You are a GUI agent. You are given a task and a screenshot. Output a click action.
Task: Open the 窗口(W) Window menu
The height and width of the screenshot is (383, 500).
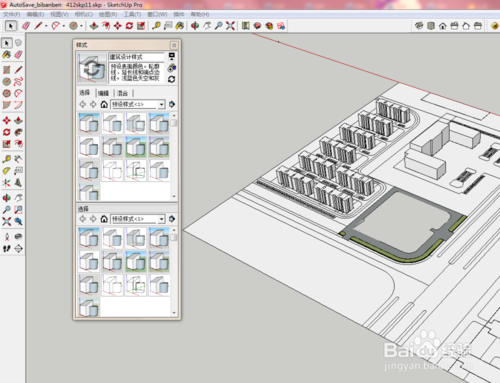[157, 14]
